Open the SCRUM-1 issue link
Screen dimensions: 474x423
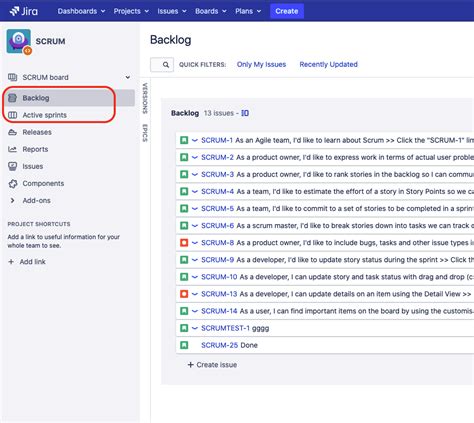[217, 140]
